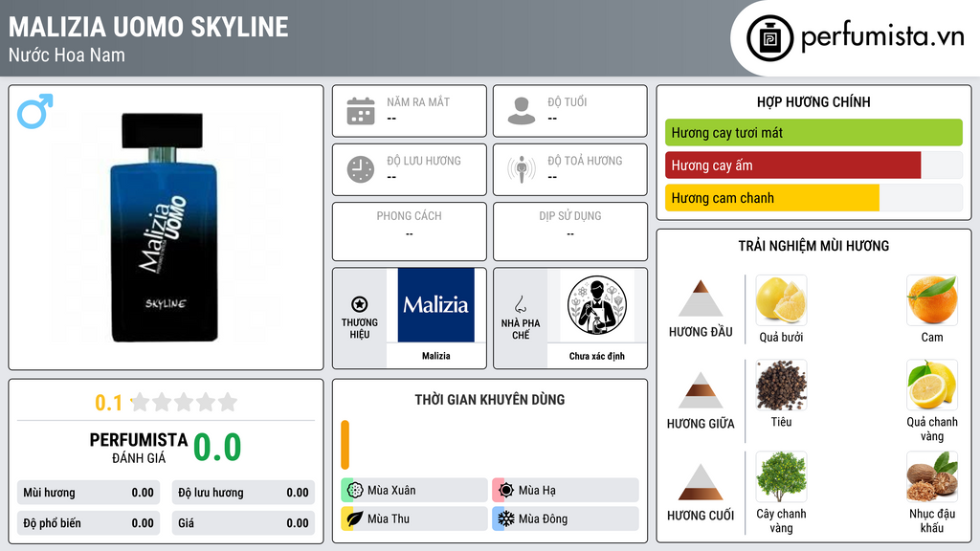
Task: Click the Độ phổ biến 0.00 score row
Action: point(89,523)
